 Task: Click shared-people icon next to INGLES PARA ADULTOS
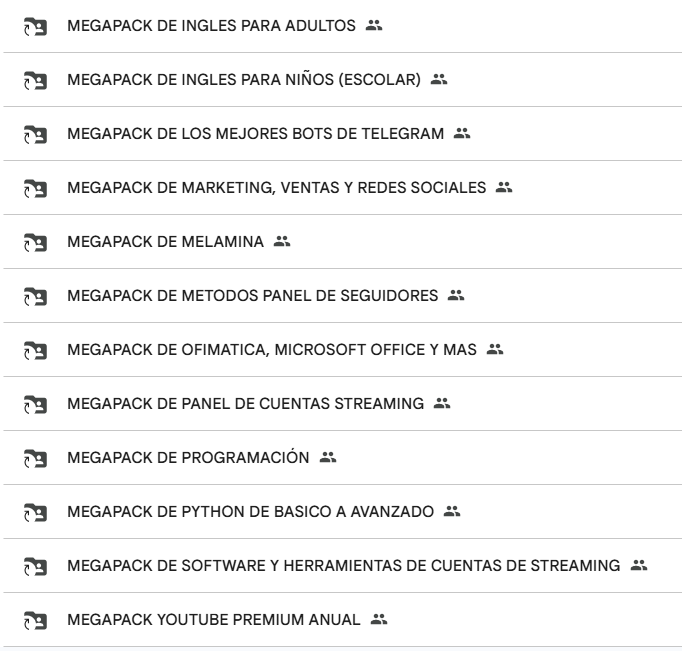coord(375,25)
